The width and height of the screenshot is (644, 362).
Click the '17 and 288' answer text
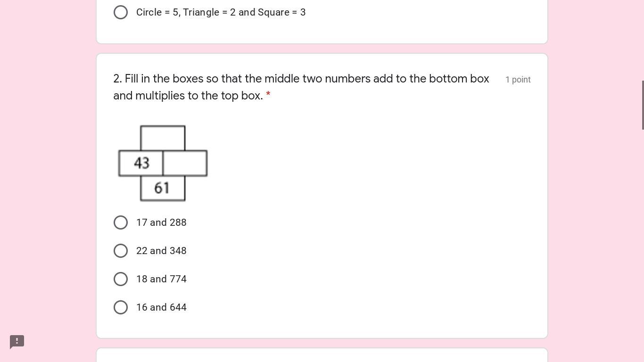161,222
